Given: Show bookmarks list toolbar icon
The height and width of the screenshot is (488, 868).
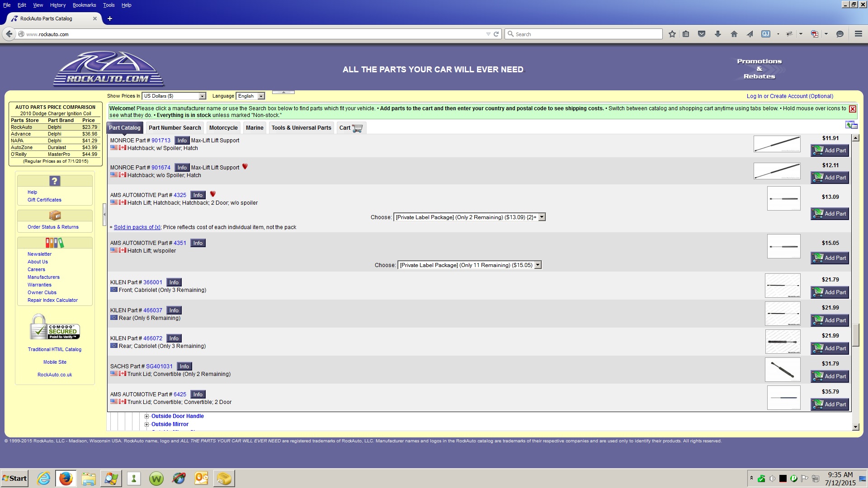Looking at the screenshot, I should pos(686,34).
